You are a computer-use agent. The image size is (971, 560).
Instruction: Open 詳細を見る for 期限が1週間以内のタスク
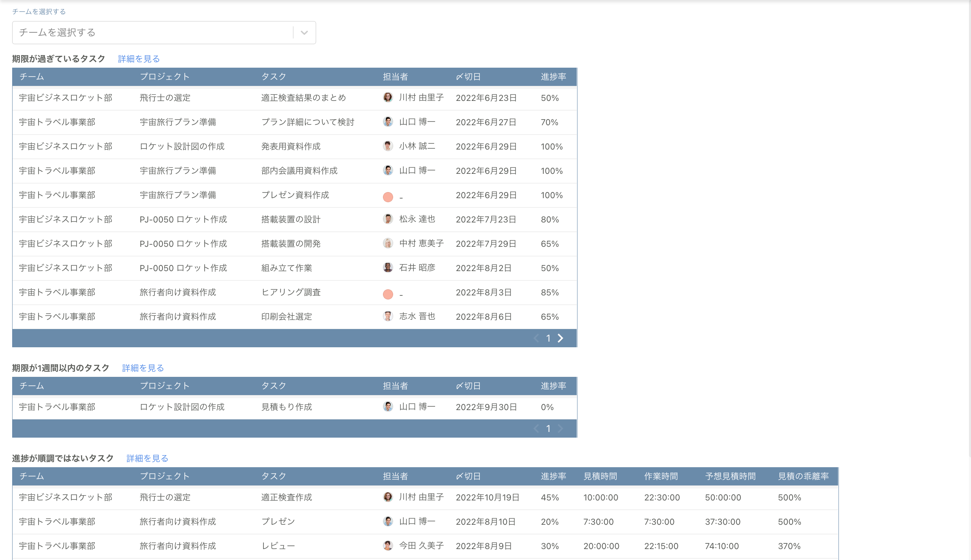pyautogui.click(x=143, y=368)
